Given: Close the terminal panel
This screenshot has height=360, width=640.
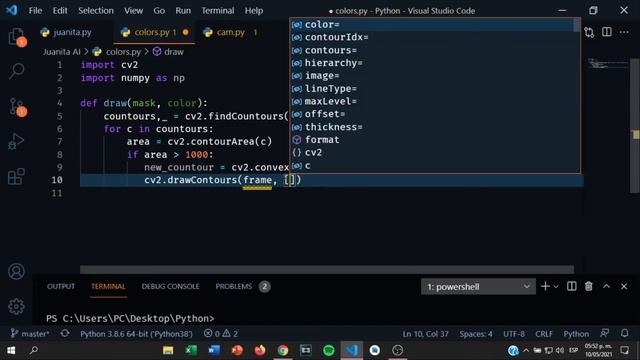Looking at the screenshot, I should pos(624,287).
